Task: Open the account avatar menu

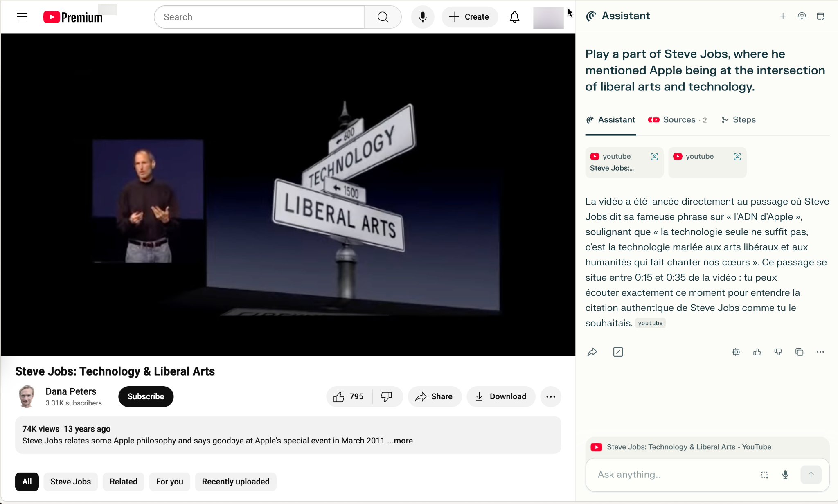Action: coord(548,18)
